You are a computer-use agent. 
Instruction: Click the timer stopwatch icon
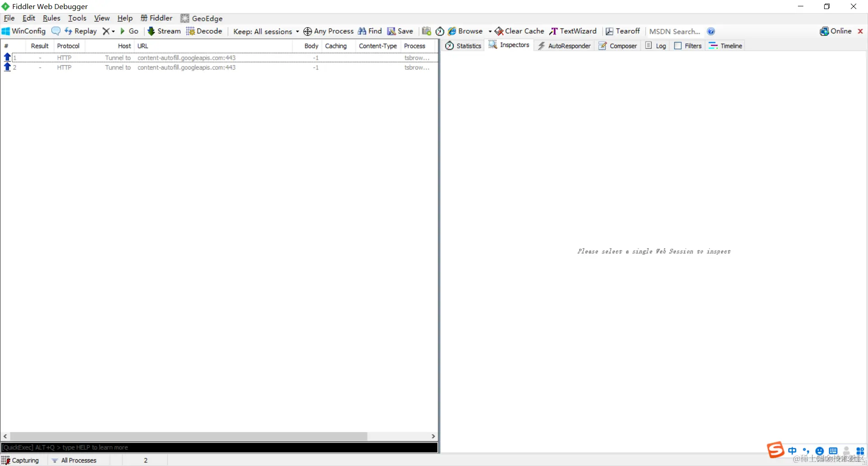click(440, 31)
